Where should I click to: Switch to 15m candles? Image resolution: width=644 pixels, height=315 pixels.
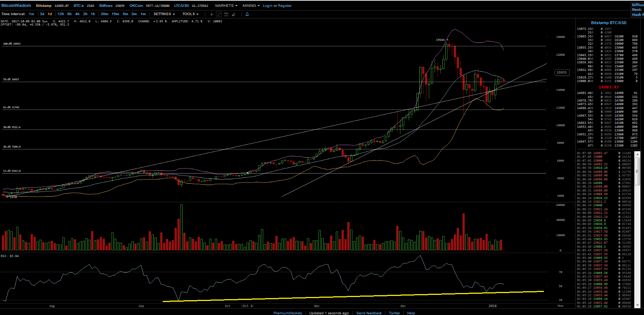[x=115, y=14]
